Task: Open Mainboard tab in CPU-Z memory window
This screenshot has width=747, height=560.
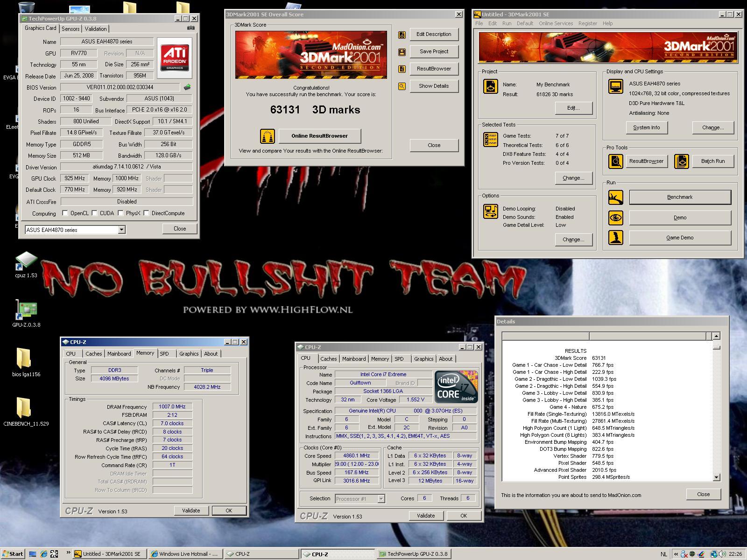Action: (119, 354)
